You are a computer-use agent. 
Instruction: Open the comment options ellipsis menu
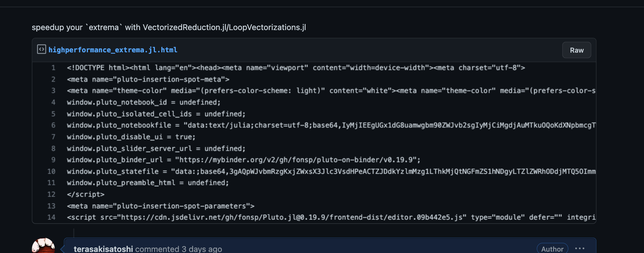pyautogui.click(x=580, y=249)
